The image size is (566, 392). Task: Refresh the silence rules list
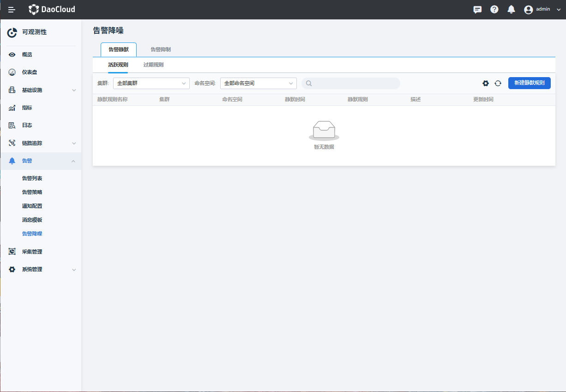tap(498, 84)
